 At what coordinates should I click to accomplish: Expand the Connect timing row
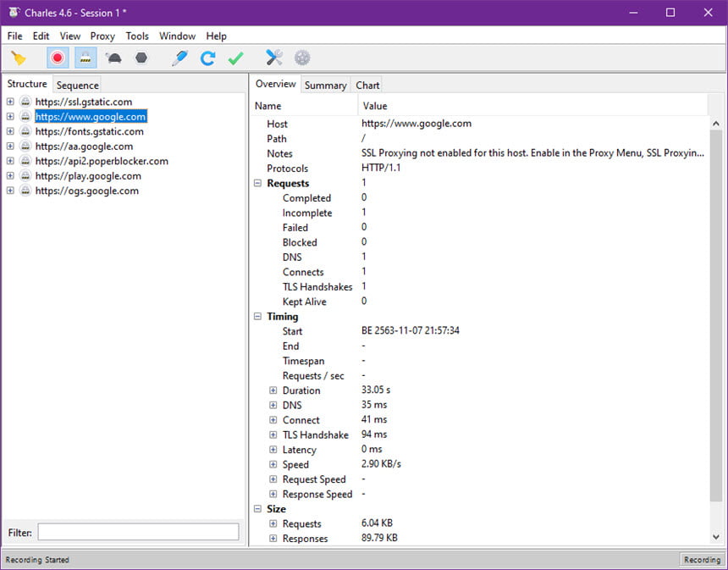click(x=273, y=420)
